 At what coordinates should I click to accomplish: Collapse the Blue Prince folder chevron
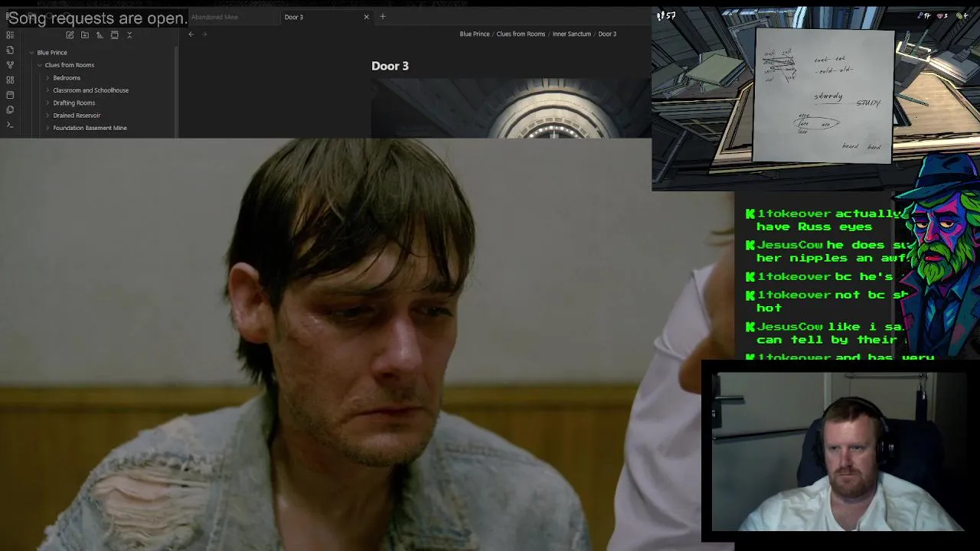[31, 53]
